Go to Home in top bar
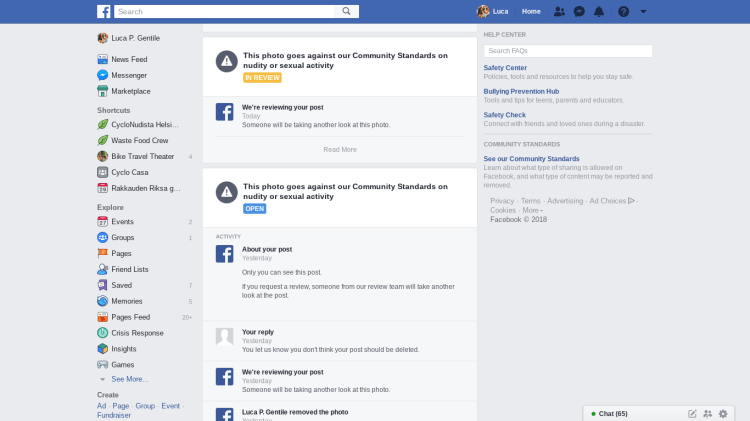 pos(531,11)
